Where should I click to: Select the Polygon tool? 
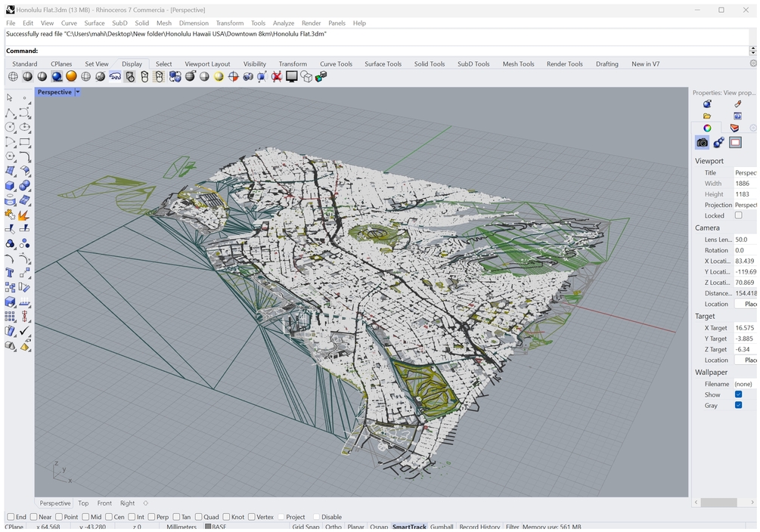pos(10,156)
